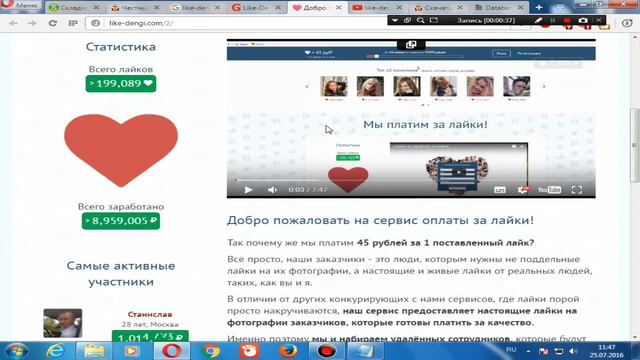640x360 pixels.
Task: Click the 'Самые активные участники' heading
Action: 121,274
